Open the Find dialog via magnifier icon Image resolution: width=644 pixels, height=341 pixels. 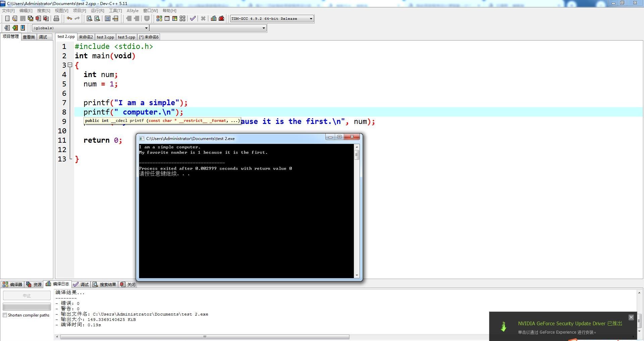(x=89, y=18)
